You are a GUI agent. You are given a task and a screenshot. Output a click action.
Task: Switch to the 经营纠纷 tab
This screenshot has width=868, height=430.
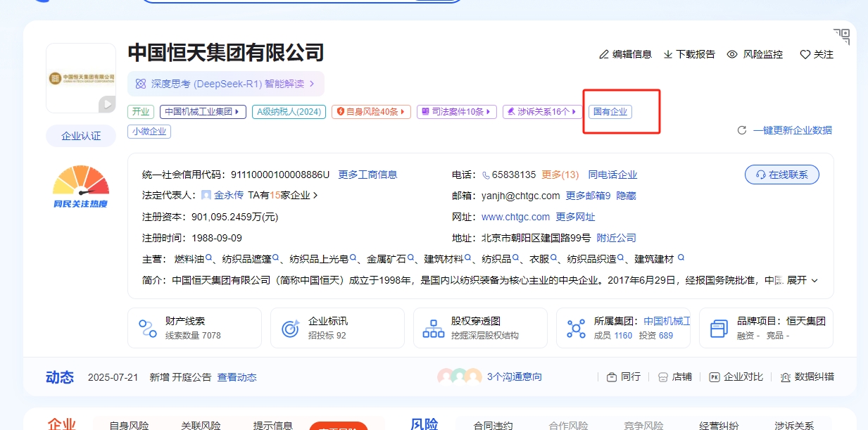coord(719,424)
